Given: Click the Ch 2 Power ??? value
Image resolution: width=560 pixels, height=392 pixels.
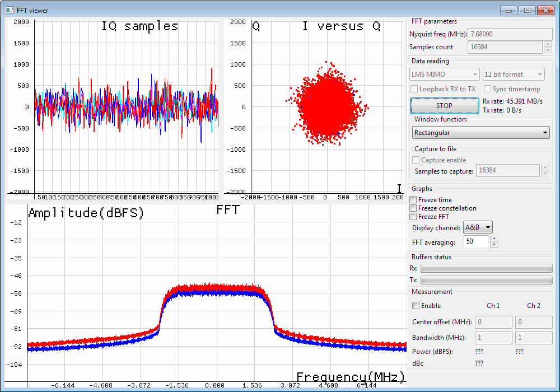Looking at the screenshot, I should [520, 352].
